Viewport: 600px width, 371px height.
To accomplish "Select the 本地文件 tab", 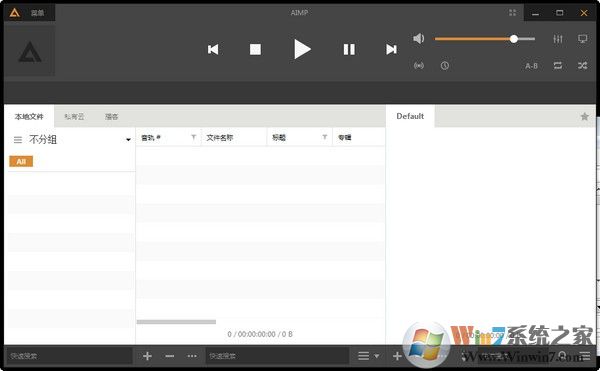I will 29,116.
